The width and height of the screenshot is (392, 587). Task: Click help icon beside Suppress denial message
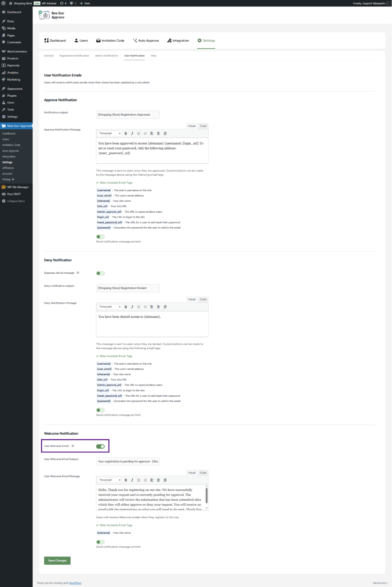[x=78, y=273]
